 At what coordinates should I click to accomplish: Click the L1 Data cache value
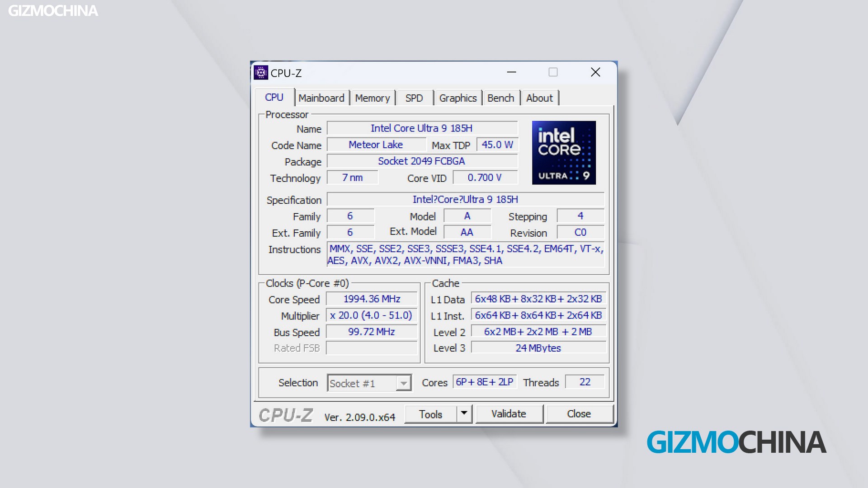tap(538, 299)
